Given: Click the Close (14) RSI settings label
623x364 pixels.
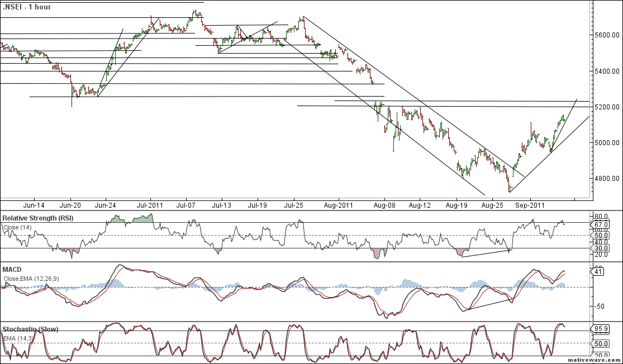Looking at the screenshot, I should point(18,227).
